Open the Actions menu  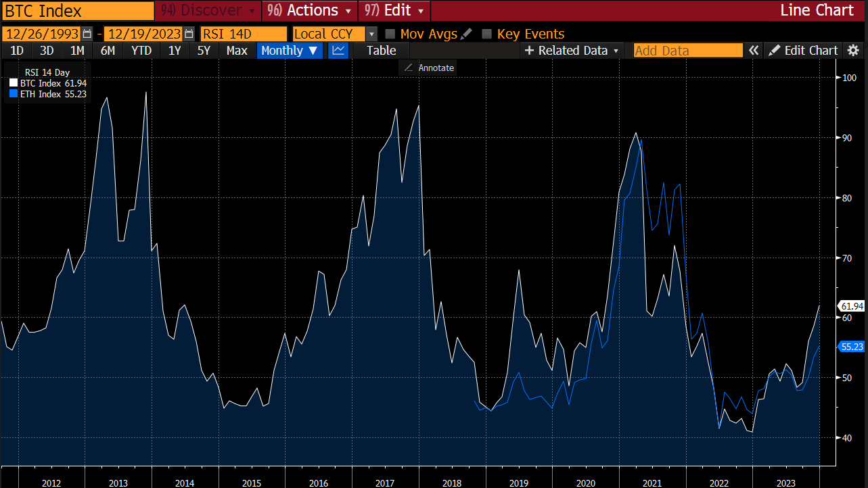(310, 10)
